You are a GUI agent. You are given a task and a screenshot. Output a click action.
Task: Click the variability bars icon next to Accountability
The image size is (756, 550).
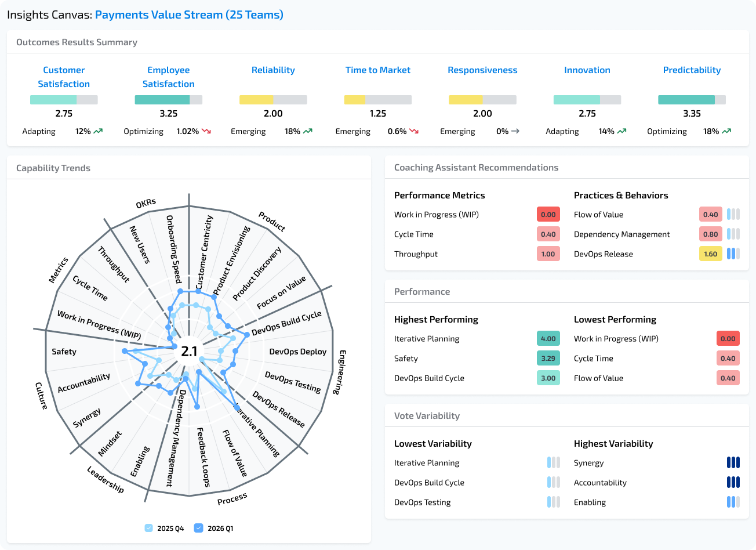[733, 482]
